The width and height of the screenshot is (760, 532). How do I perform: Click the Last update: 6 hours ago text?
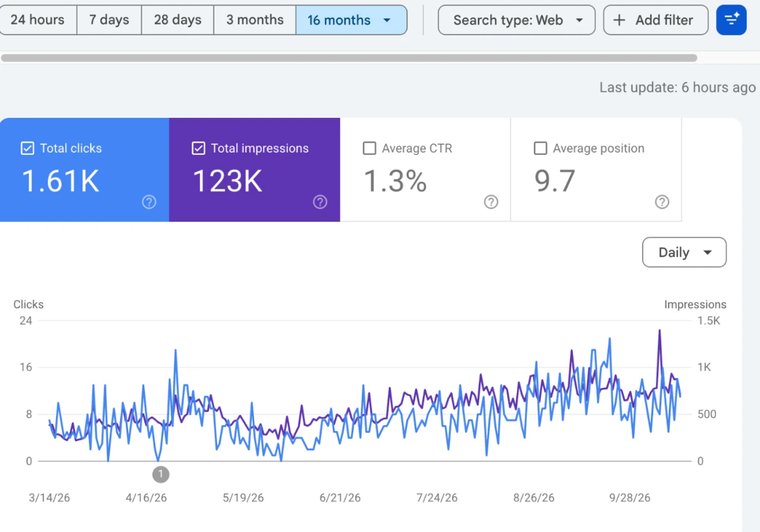pos(677,87)
